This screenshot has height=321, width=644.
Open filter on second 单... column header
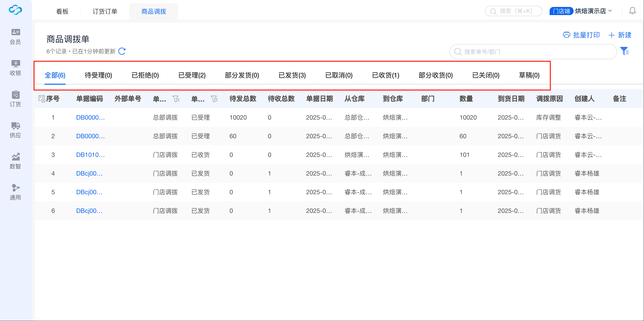click(x=214, y=99)
